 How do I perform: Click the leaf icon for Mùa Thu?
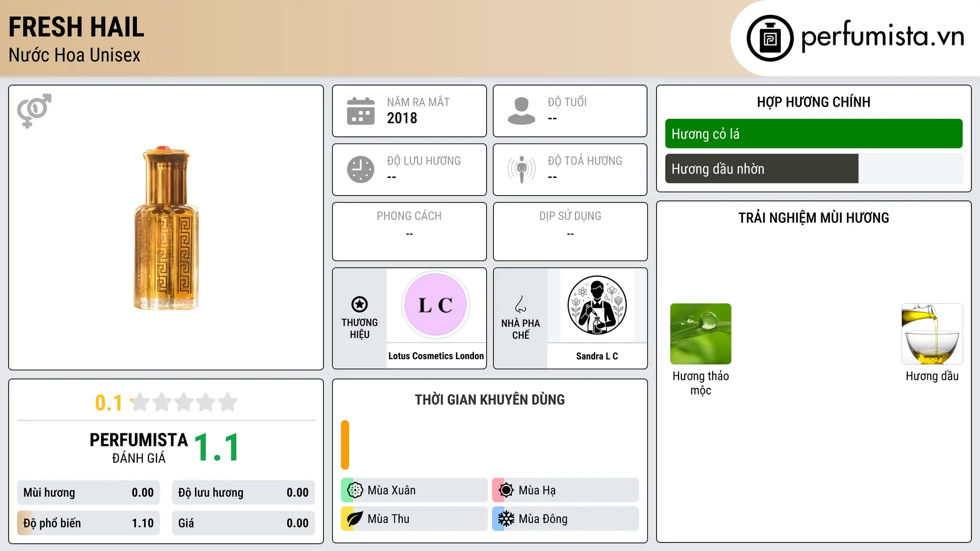(x=355, y=519)
